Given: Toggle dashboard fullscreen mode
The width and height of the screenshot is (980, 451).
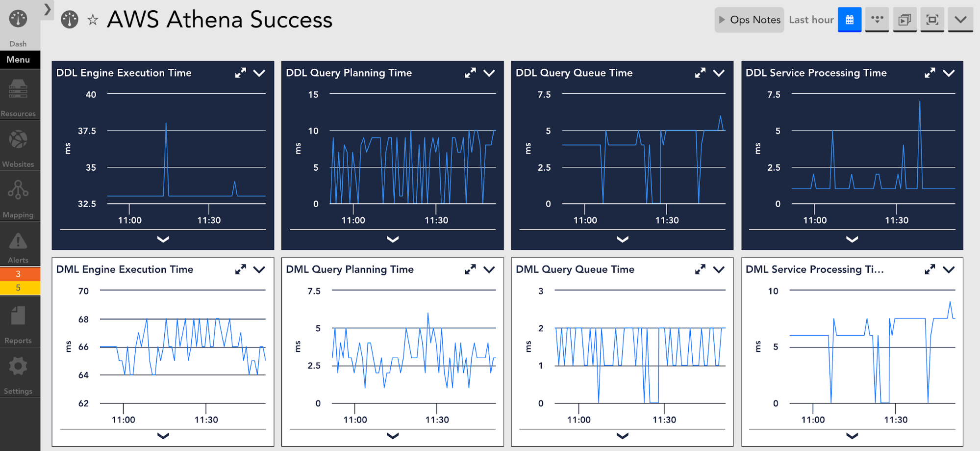Looking at the screenshot, I should tap(932, 20).
